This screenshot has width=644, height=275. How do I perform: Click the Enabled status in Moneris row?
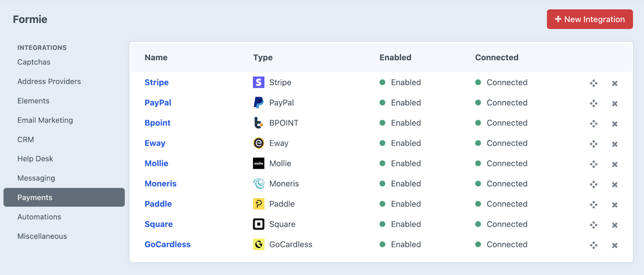(400, 183)
